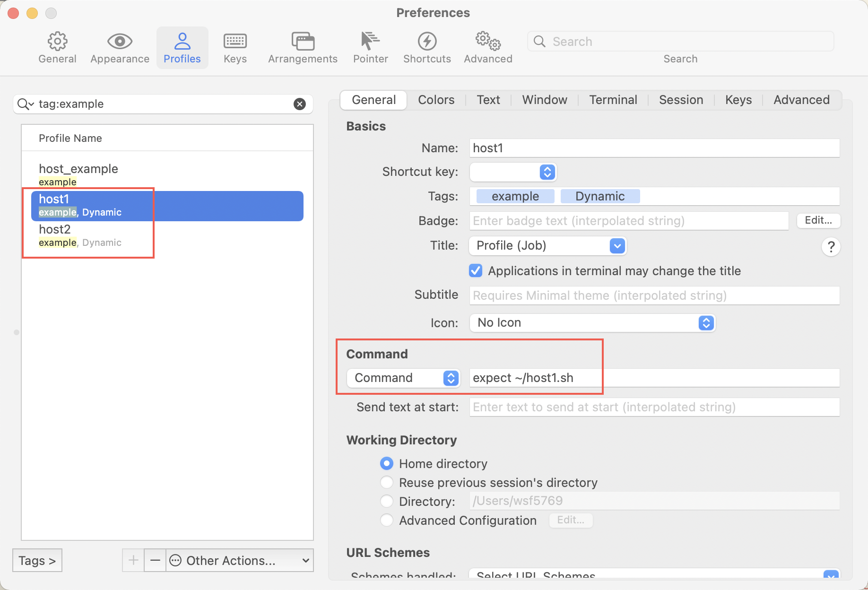Clear the tag:example profile search
The image size is (868, 590).
[x=300, y=104]
